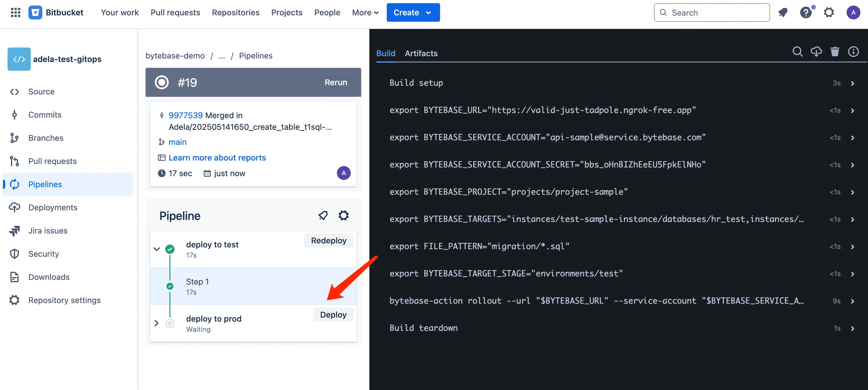
Task: Open the 9977539 commit link
Action: tap(185, 115)
